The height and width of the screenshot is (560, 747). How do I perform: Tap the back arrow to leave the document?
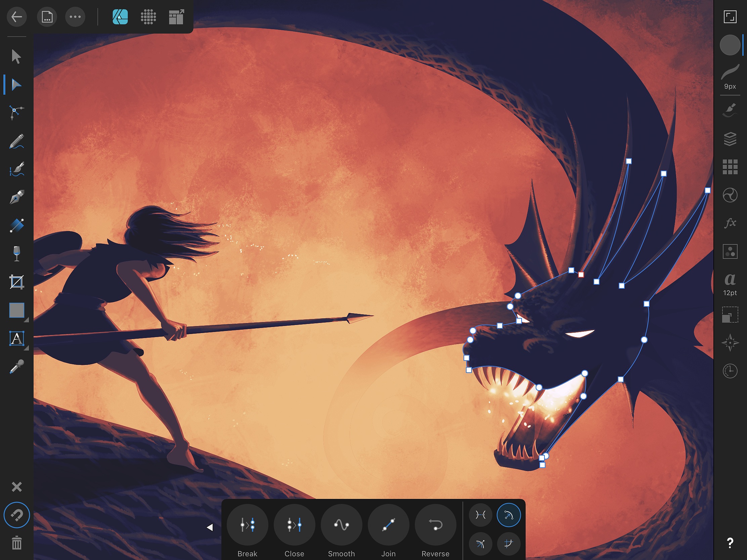pos(16,16)
